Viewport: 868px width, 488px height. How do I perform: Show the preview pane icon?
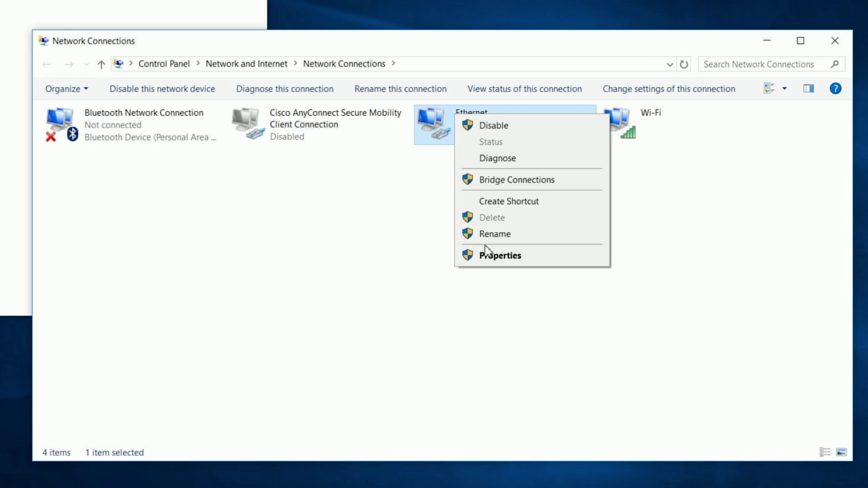tap(808, 89)
